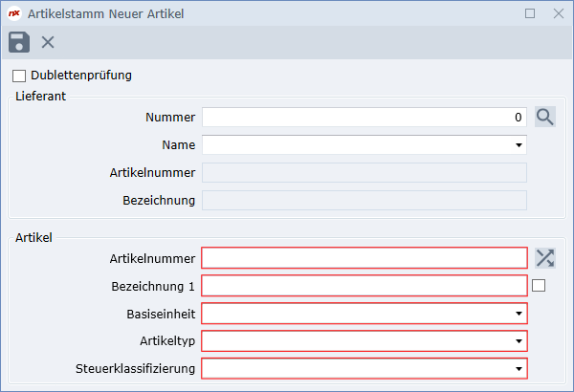Tick the checkbox beside Bezeichnung 1
The image size is (574, 392).
click(539, 285)
